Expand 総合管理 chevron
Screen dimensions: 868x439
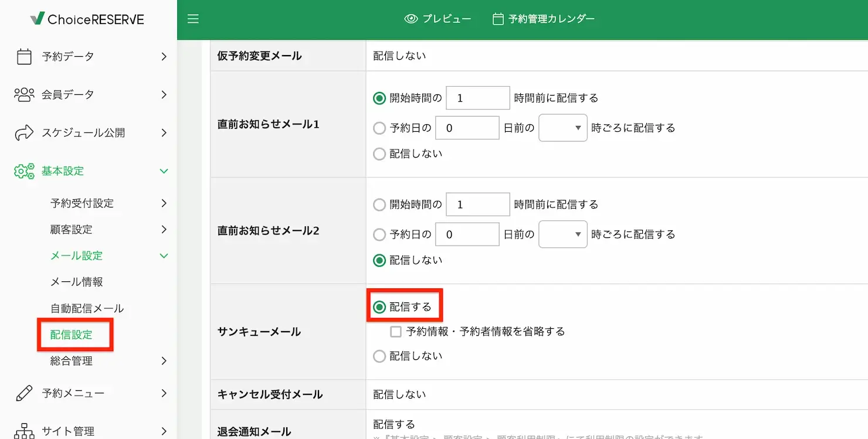click(164, 361)
